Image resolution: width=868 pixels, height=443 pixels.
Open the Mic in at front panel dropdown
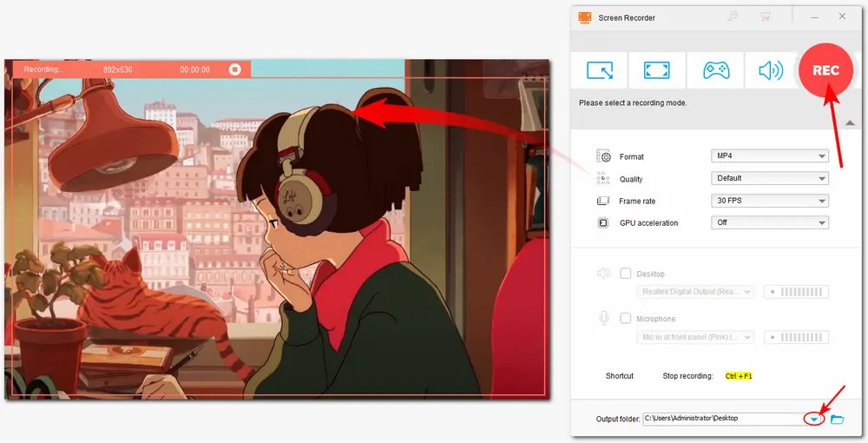(x=695, y=337)
